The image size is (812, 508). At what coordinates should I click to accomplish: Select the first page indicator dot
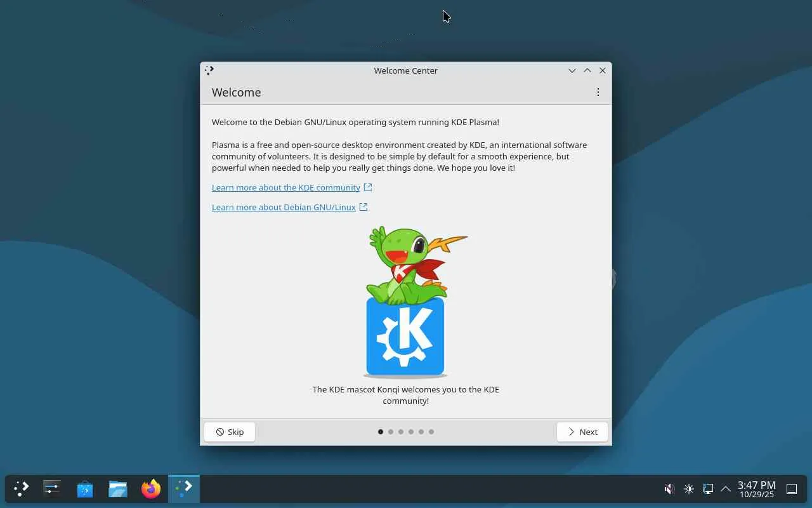381,432
